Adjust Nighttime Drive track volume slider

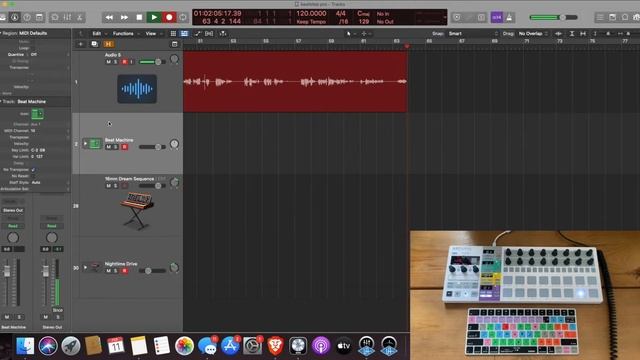click(152, 271)
